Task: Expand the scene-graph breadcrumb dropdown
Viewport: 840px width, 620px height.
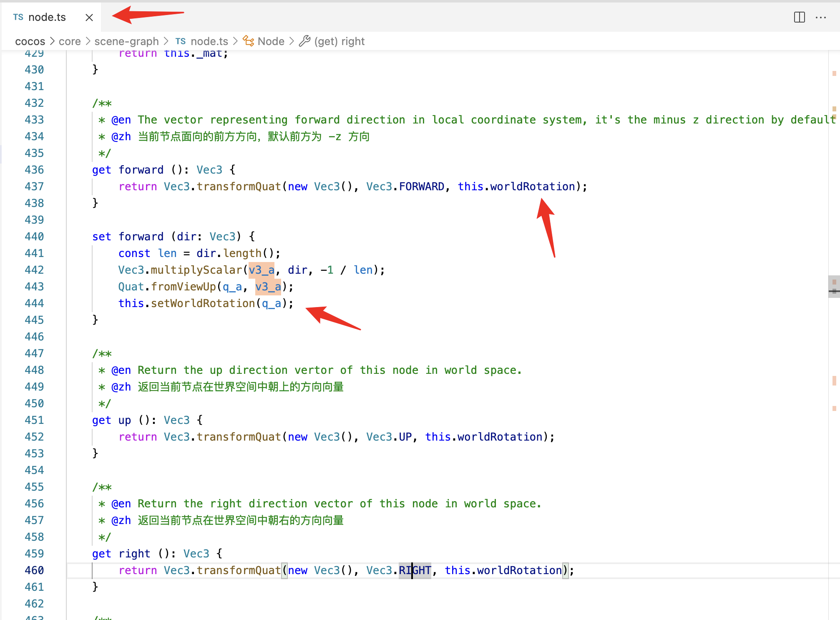Action: (126, 41)
